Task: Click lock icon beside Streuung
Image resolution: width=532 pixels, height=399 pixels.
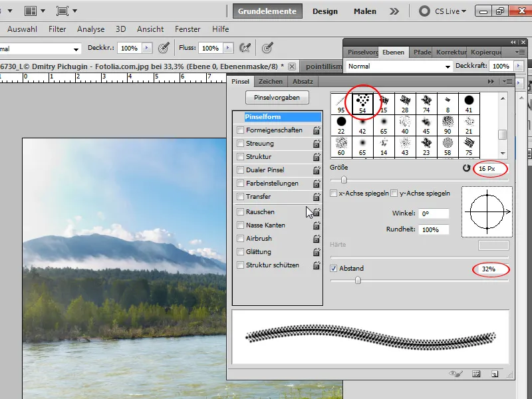Action: coord(317,144)
